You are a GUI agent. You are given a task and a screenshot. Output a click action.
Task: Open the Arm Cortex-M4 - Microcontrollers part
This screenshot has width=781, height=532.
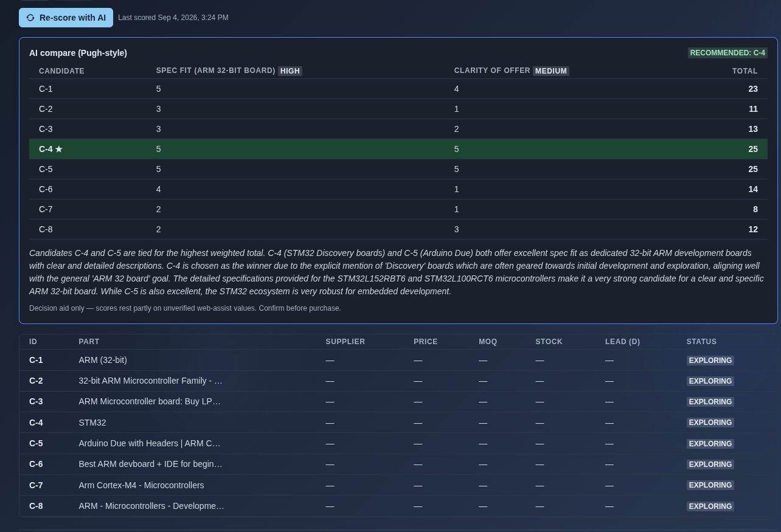141,485
